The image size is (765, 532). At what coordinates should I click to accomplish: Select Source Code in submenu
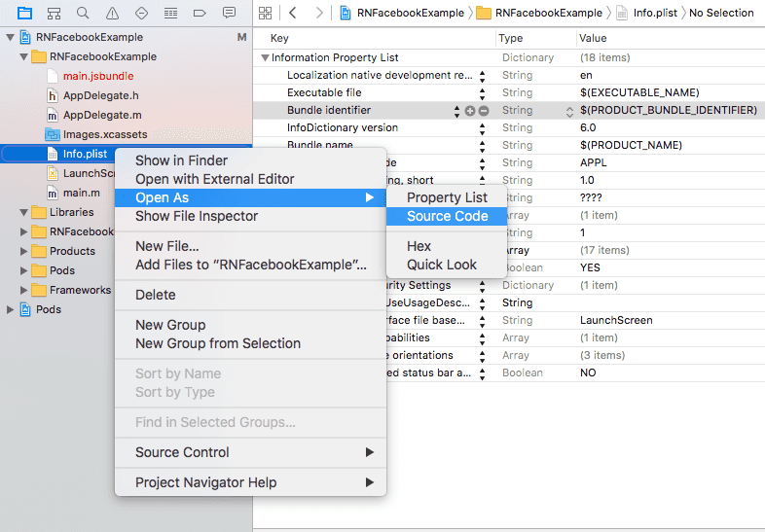point(447,216)
